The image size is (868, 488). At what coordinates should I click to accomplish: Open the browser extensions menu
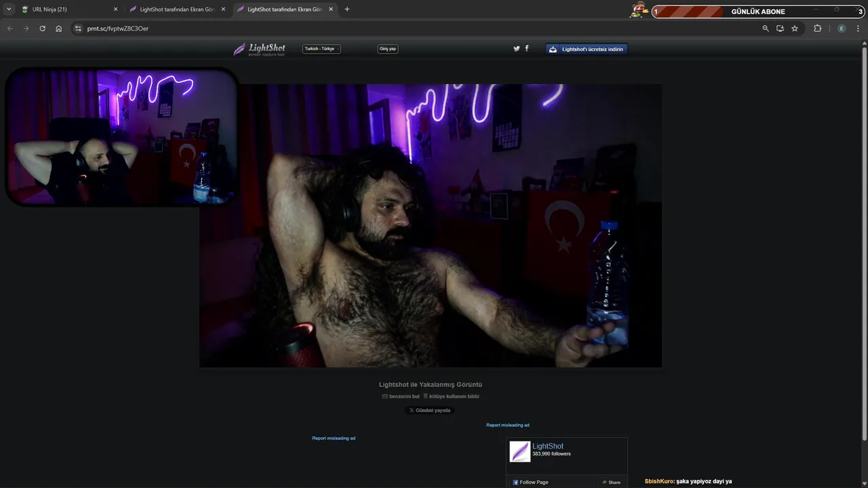click(x=817, y=28)
